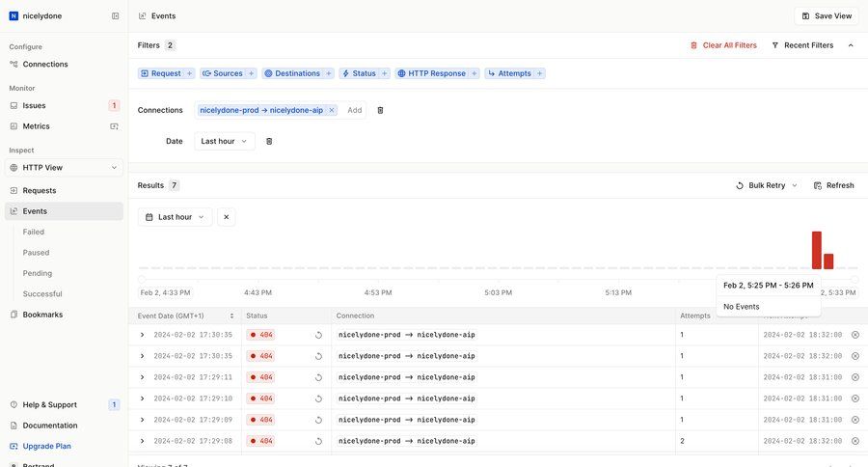868x467 pixels.
Task: Sort by Event Date column arrows
Action: point(231,316)
